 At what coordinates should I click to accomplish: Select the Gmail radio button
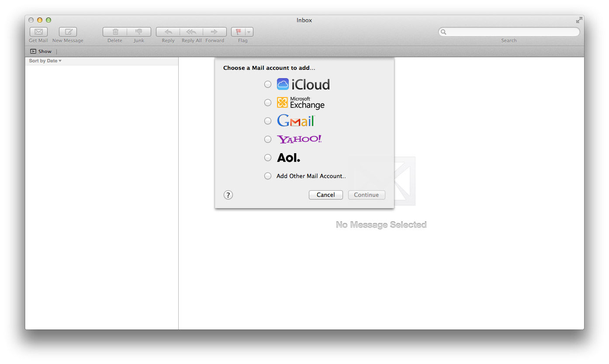click(x=268, y=121)
